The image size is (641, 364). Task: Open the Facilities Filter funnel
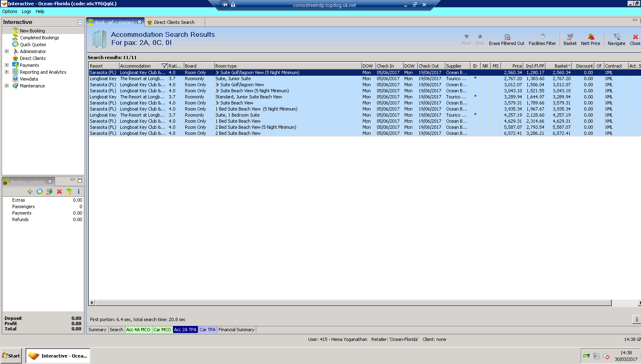pyautogui.click(x=542, y=36)
